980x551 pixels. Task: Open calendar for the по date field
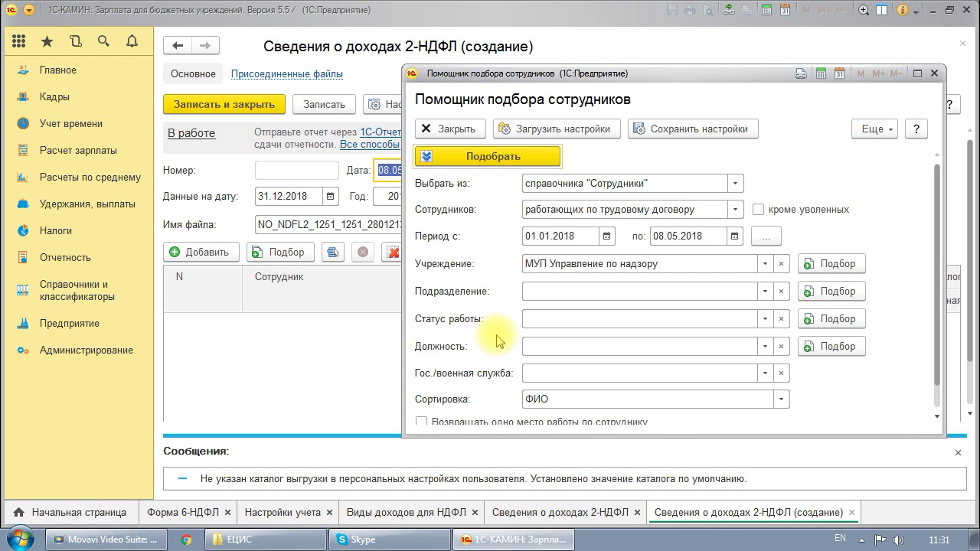(x=735, y=236)
